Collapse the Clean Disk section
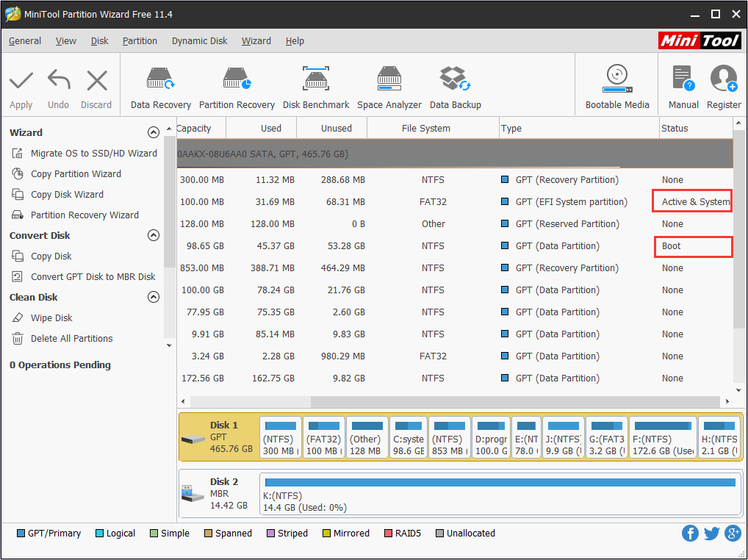 (154, 298)
